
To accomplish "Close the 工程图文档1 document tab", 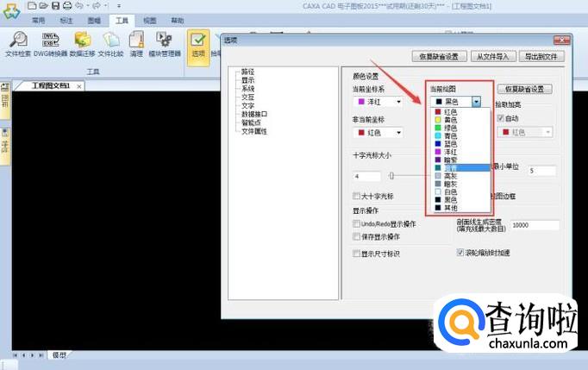I will [79, 86].
